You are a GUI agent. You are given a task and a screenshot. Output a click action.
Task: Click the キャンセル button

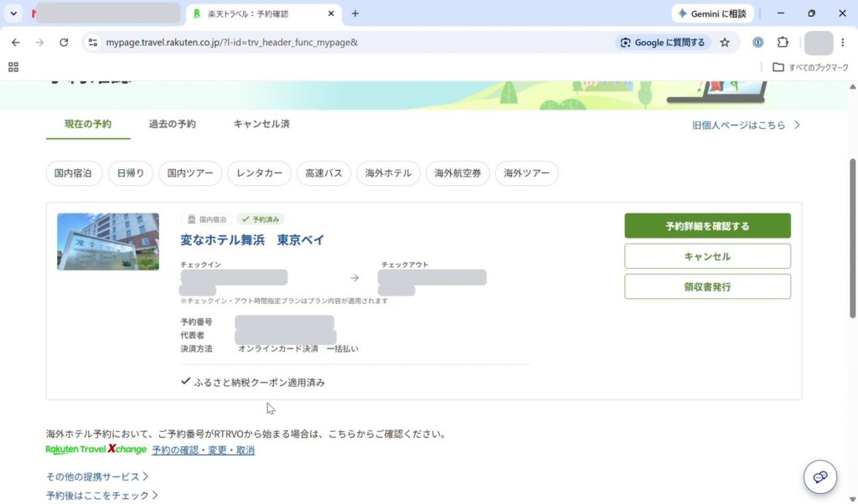point(707,256)
